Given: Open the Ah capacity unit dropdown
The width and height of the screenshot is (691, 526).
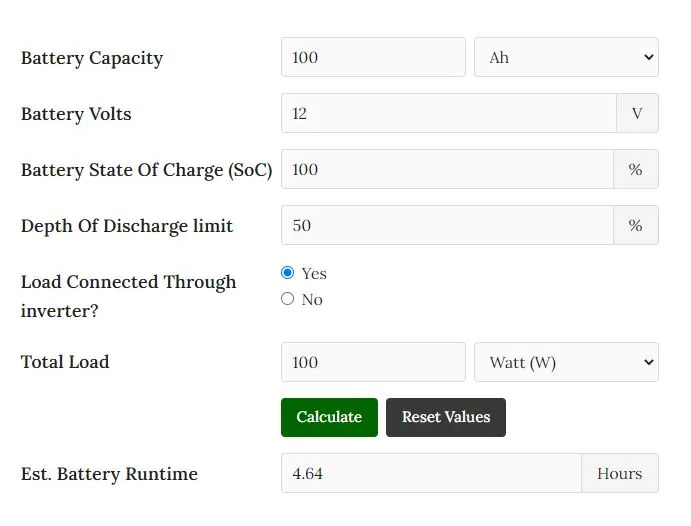Looking at the screenshot, I should pos(566,57).
